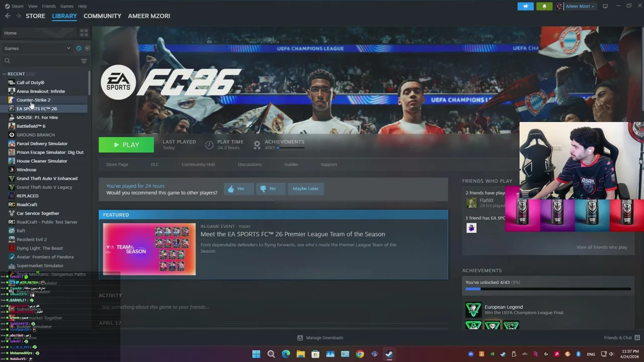Select Call of Duty in library
This screenshot has height=362, width=644.
coord(30,82)
